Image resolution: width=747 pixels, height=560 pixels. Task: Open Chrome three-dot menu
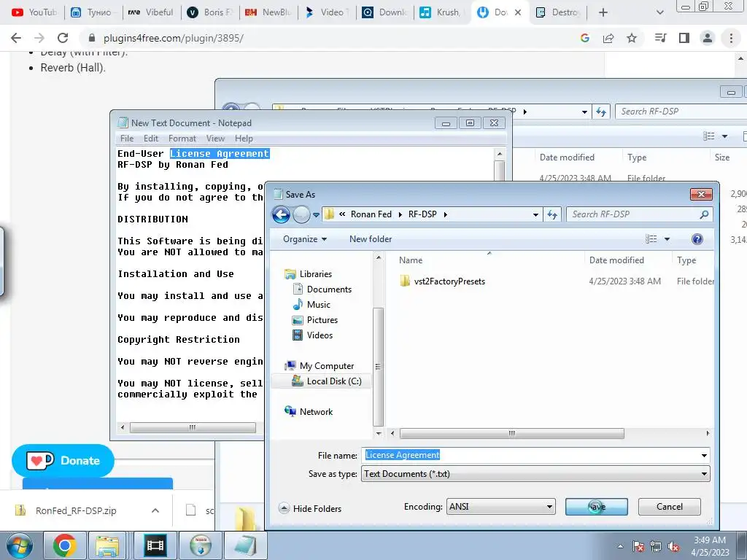731,38
